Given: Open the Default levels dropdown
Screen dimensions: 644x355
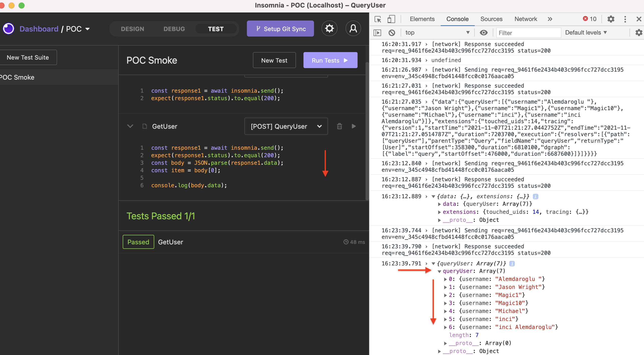Looking at the screenshot, I should (x=585, y=33).
